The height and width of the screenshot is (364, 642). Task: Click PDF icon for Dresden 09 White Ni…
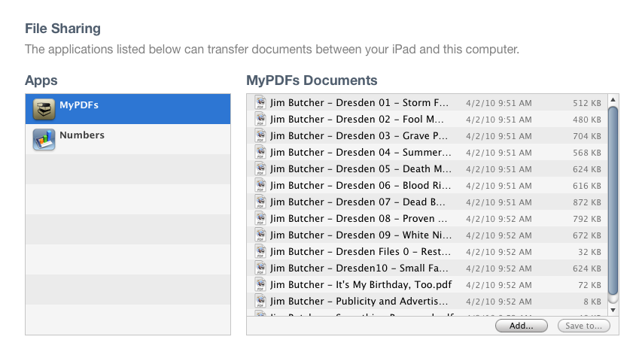point(260,235)
